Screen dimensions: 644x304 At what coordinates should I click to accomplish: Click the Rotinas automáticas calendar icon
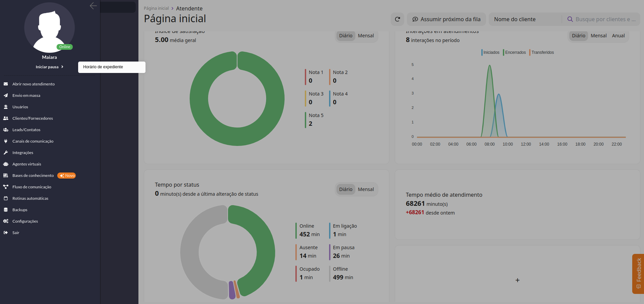click(6, 198)
